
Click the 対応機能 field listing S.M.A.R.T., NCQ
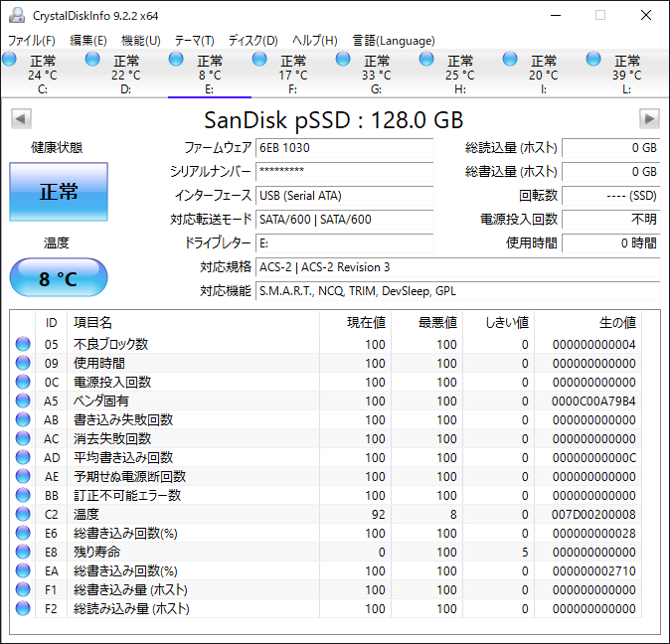457,291
